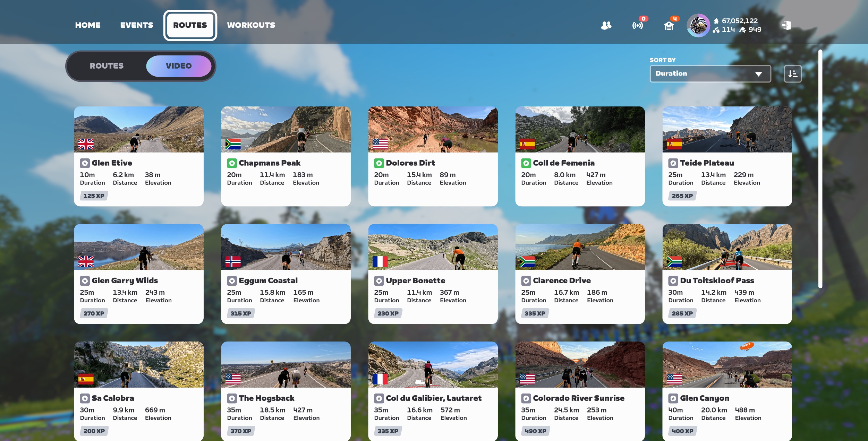Click the exit door icon

pyautogui.click(x=786, y=25)
